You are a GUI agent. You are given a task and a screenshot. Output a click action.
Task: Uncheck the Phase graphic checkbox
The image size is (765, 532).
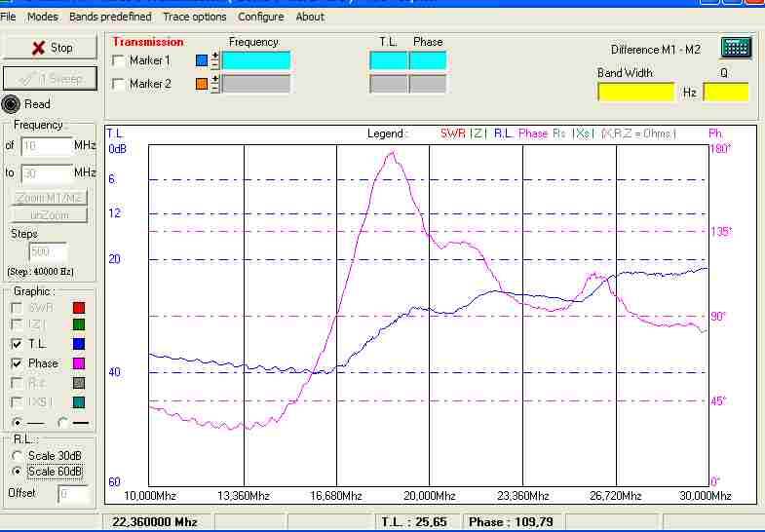click(17, 363)
